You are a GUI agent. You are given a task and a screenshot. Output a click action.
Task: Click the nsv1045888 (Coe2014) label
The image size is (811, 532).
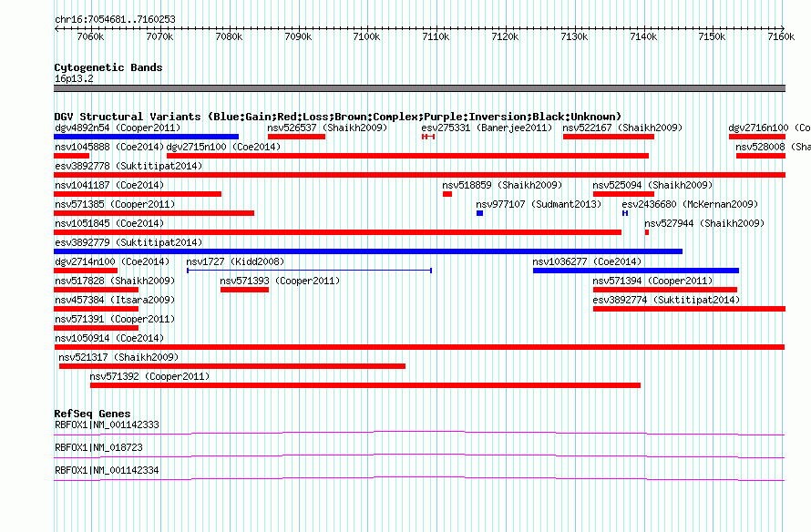[109, 147]
